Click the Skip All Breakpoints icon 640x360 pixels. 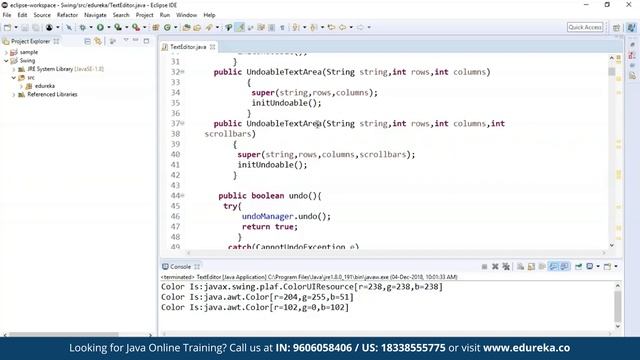click(69, 27)
